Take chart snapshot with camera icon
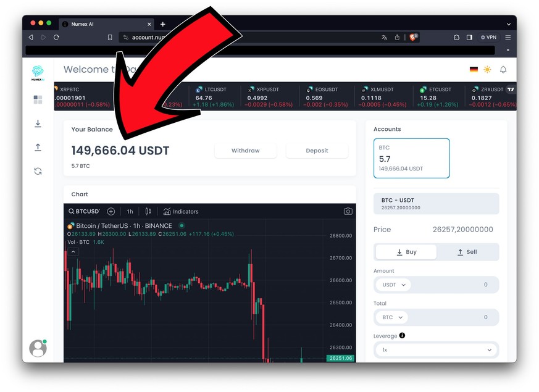539x392 pixels. [x=348, y=211]
